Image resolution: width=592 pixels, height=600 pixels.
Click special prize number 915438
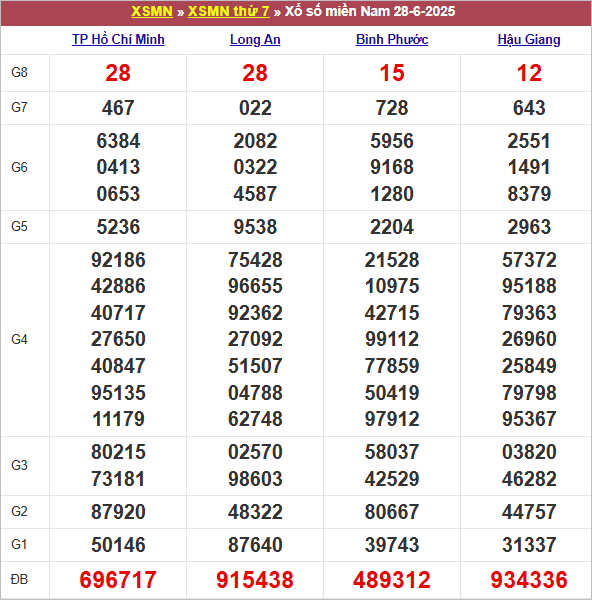click(255, 580)
